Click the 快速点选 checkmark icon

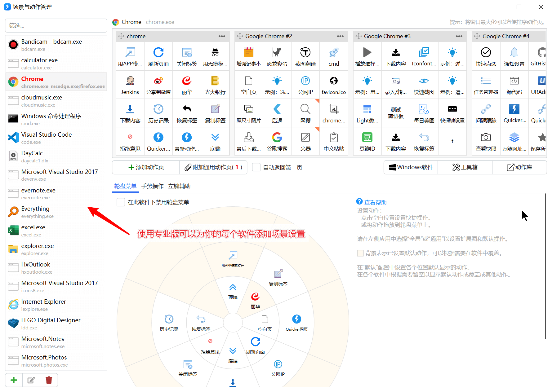point(486,53)
